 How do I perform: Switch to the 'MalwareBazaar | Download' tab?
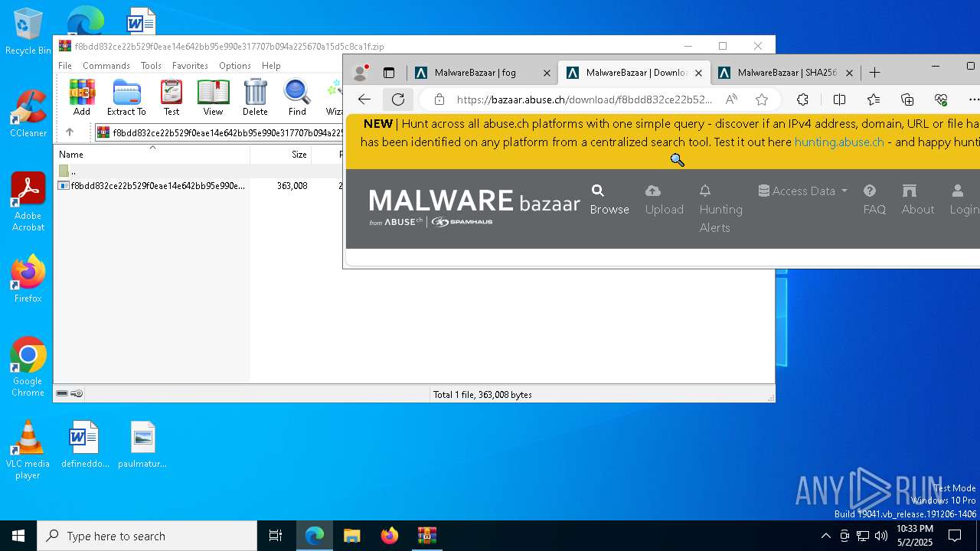point(634,73)
